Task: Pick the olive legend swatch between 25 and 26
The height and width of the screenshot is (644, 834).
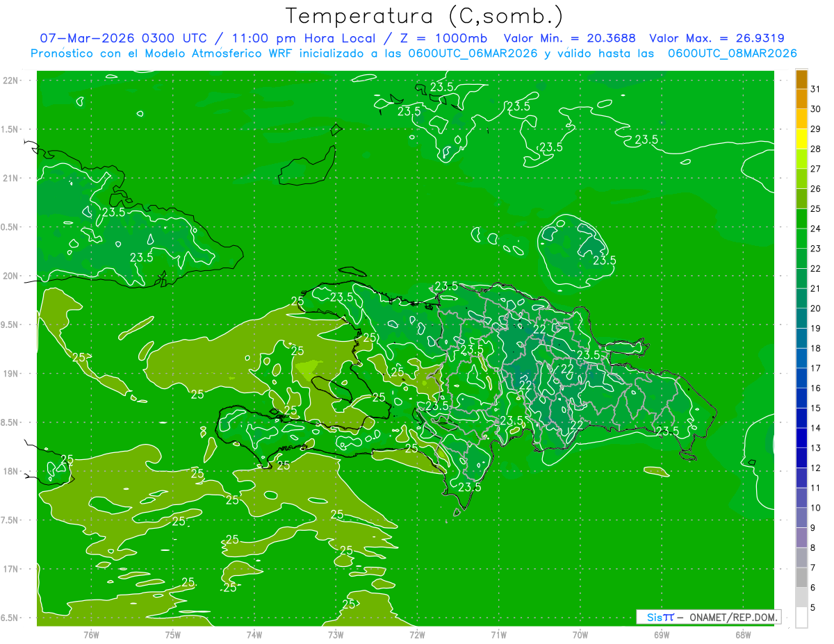Action: (801, 199)
